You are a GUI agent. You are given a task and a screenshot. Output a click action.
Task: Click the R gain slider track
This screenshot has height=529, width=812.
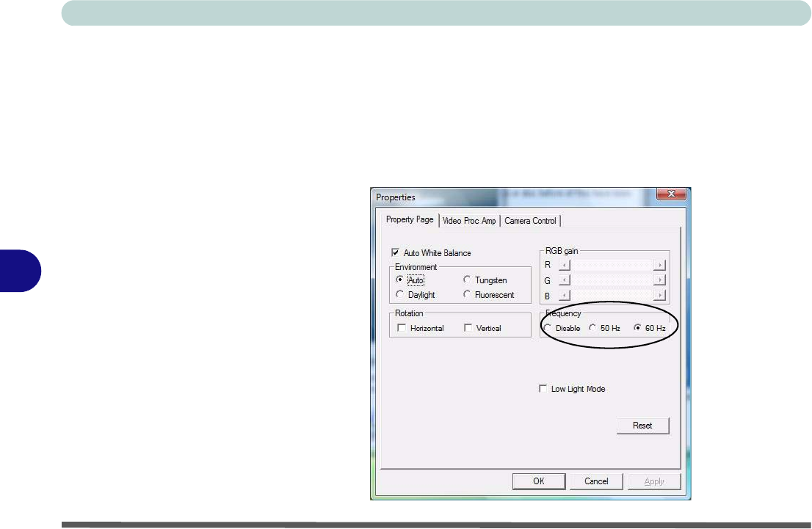pos(612,265)
